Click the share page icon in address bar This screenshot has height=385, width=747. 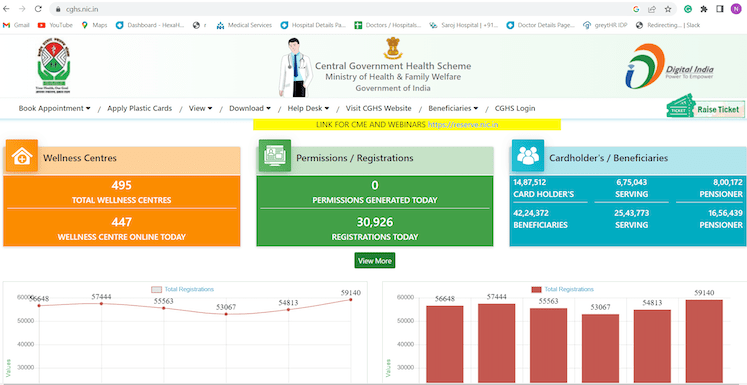[x=652, y=9]
